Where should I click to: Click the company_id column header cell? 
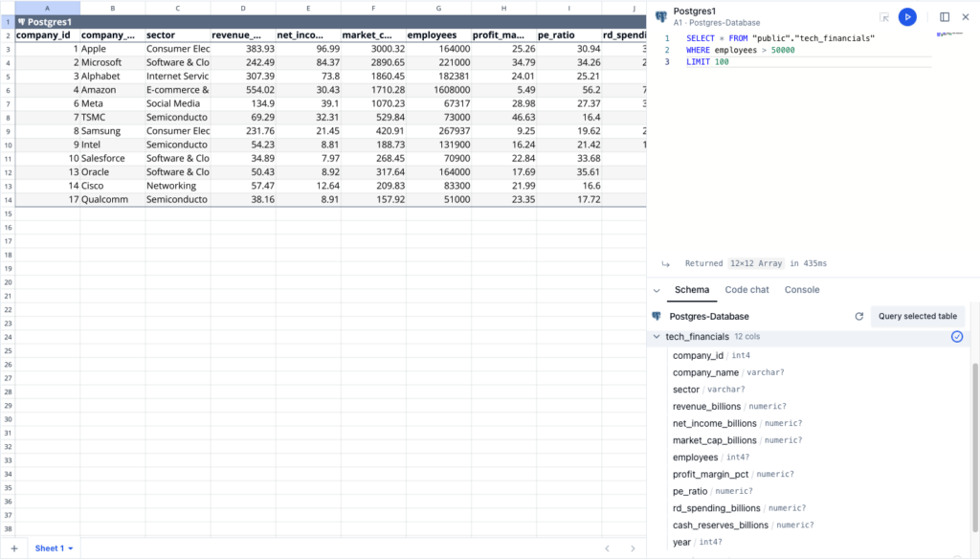pos(48,35)
